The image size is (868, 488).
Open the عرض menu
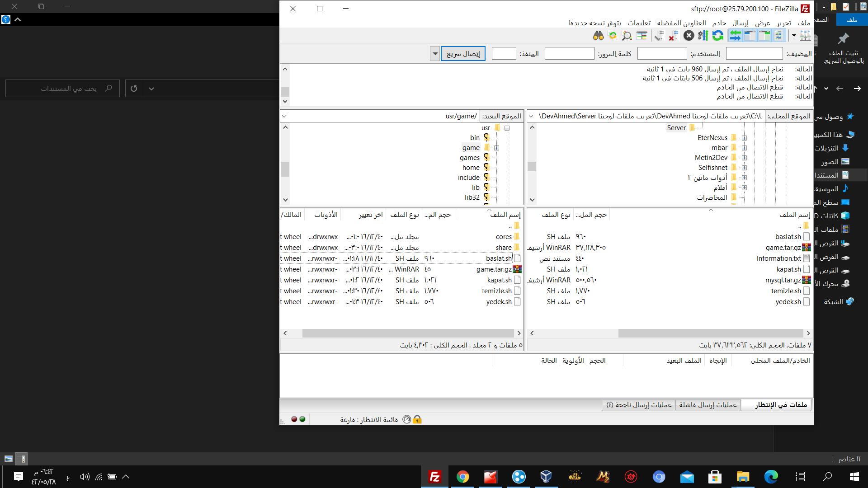763,23
